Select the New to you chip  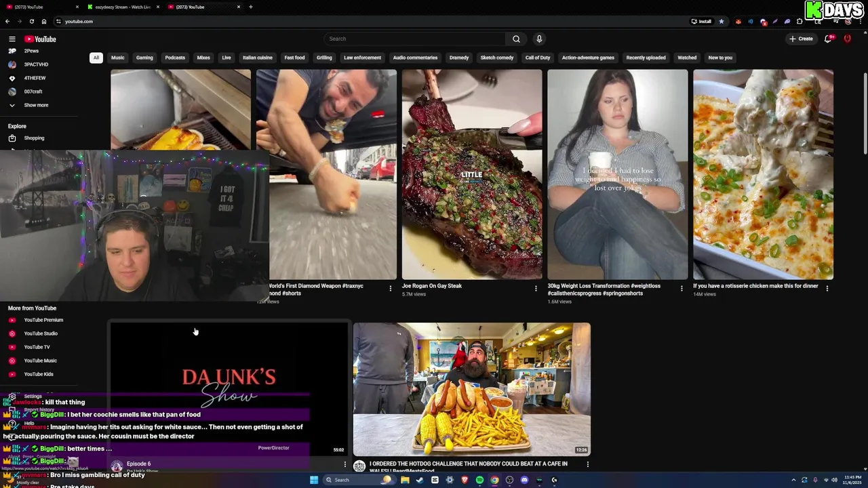pyautogui.click(x=720, y=58)
